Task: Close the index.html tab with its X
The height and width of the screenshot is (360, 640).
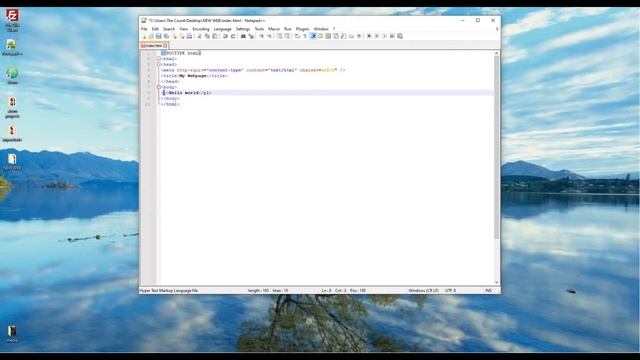Action: point(165,46)
